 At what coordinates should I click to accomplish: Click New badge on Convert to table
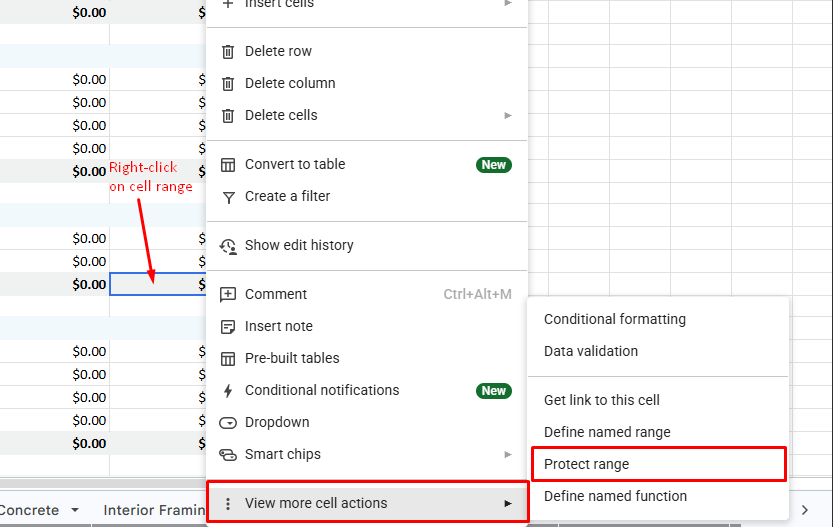point(494,165)
